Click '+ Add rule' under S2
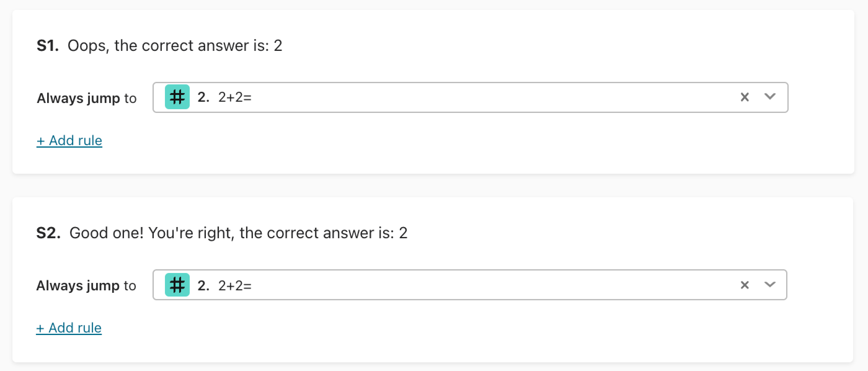Viewport: 868px width, 371px height. click(x=69, y=328)
